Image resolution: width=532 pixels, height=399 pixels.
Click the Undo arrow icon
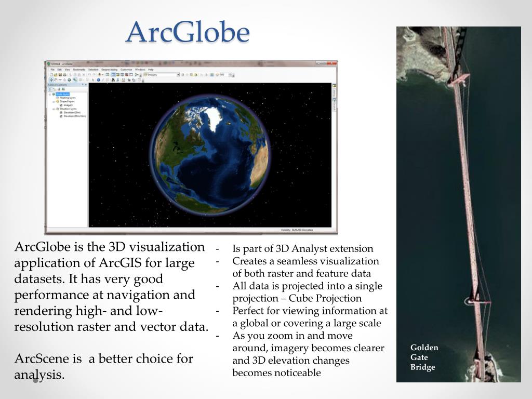89,75
